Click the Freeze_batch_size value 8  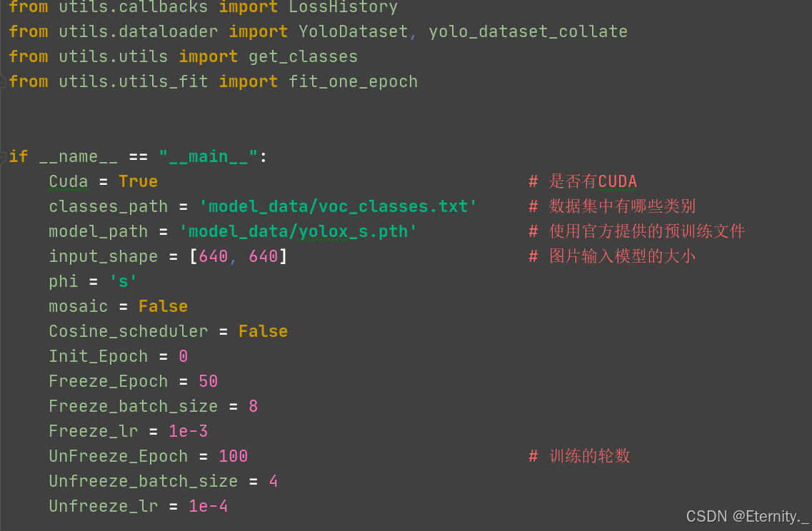pyautogui.click(x=254, y=406)
